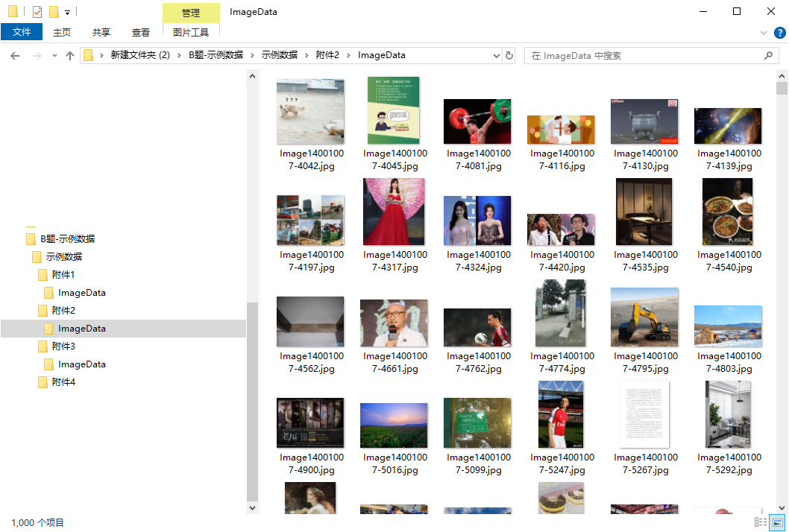This screenshot has width=789, height=532.
Task: Open the 查看 ribbon tab
Action: point(141,32)
